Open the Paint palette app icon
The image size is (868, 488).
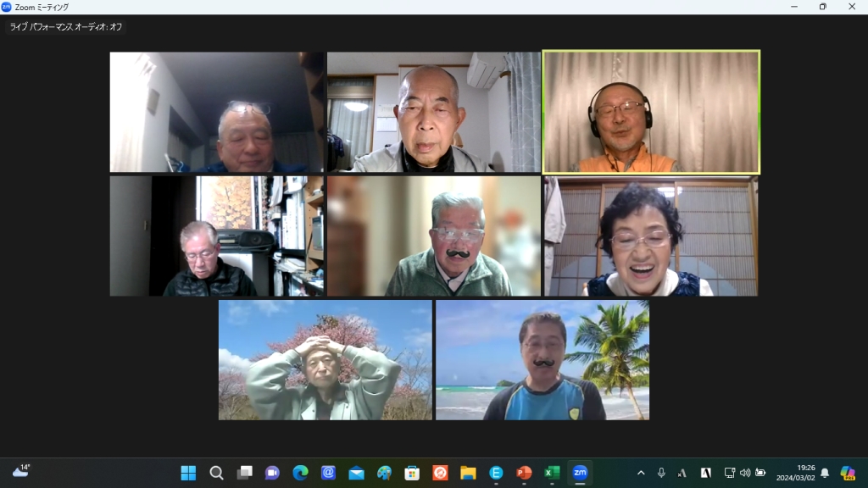(384, 473)
